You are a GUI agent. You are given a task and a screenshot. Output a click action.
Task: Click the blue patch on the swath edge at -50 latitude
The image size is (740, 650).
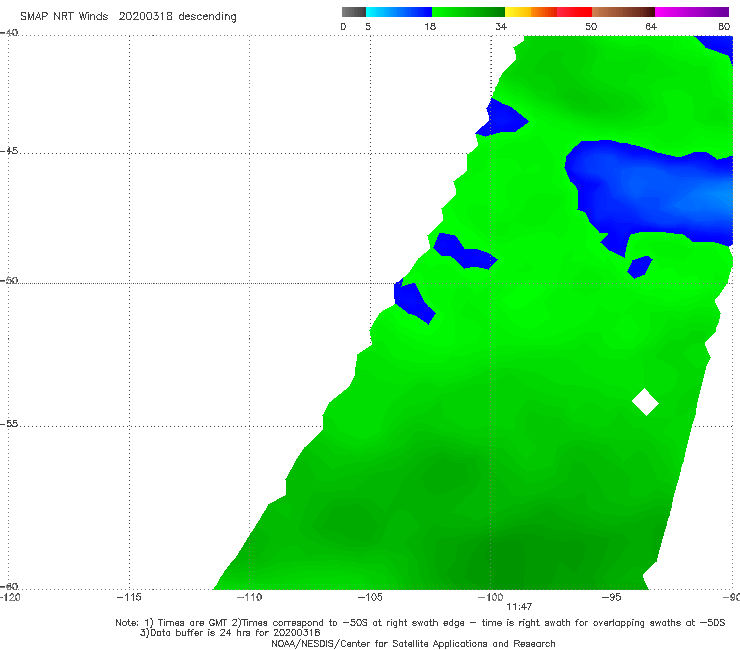[413, 301]
